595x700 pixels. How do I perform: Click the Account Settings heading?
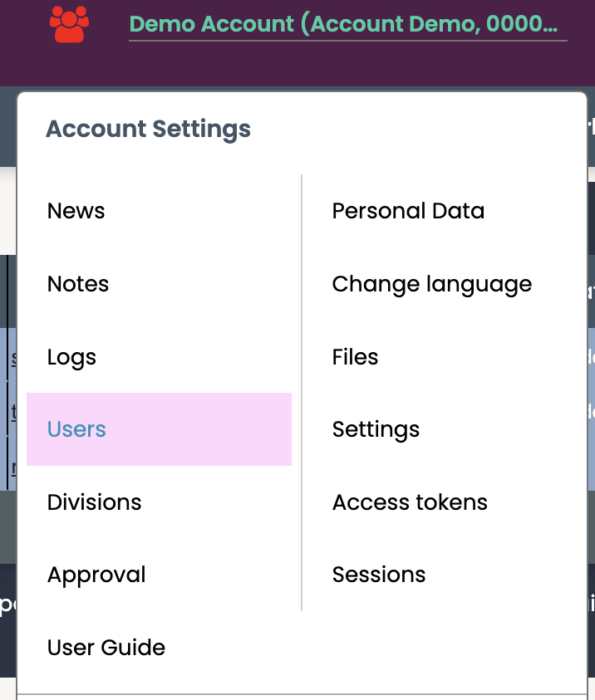pos(148,130)
